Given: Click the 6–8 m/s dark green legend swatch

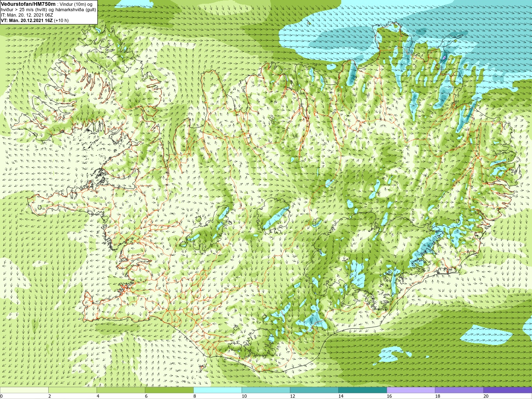Looking at the screenshot, I should point(169,390).
